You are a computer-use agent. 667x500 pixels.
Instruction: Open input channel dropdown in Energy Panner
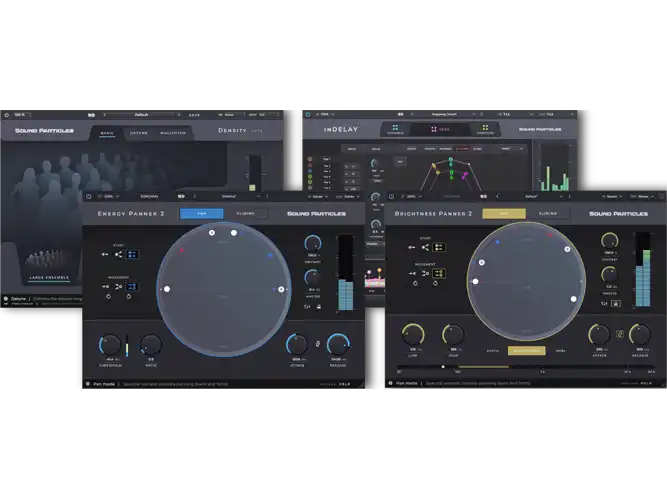coord(318,197)
